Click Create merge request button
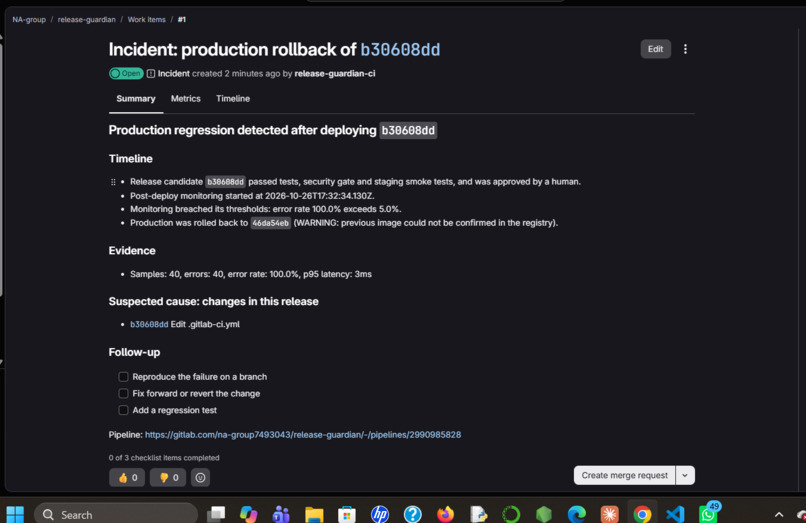The width and height of the screenshot is (806, 523). point(625,475)
